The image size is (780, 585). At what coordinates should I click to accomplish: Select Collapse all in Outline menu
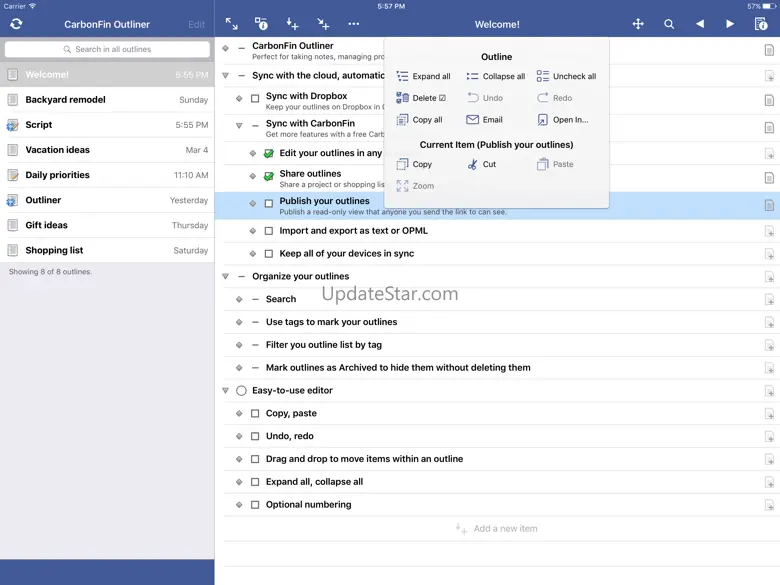495,76
